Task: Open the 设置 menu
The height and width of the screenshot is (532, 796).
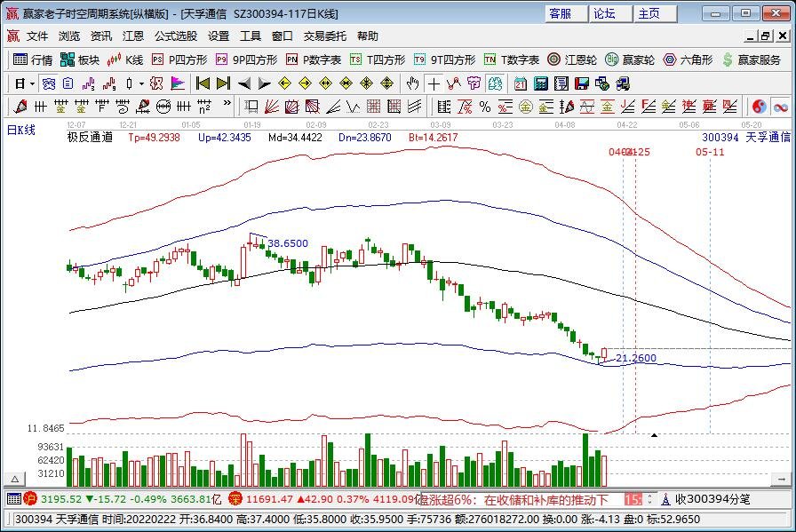Action: point(219,36)
